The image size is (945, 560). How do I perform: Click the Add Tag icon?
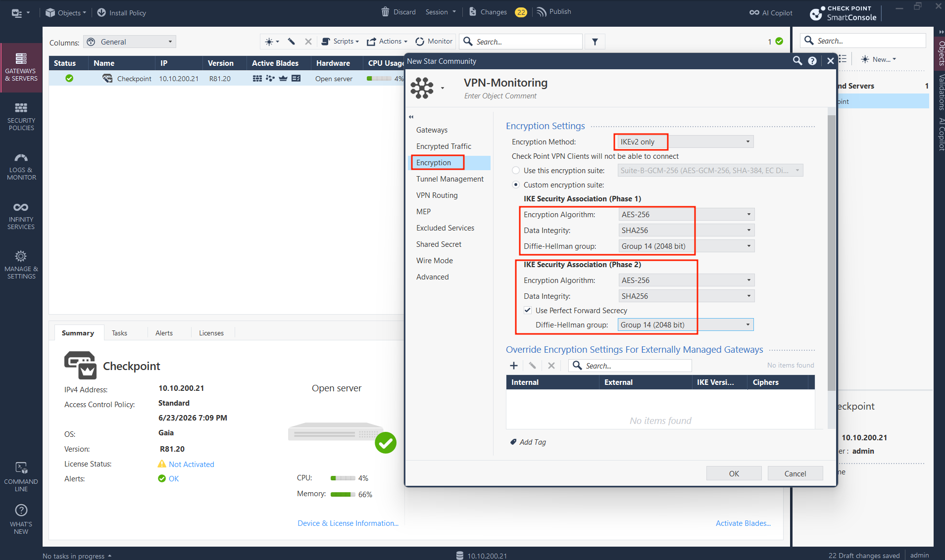coord(513,442)
